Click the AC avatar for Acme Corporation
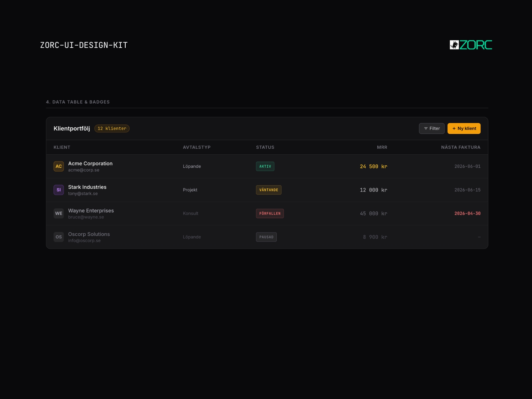Image resolution: width=532 pixels, height=399 pixels. [59, 166]
